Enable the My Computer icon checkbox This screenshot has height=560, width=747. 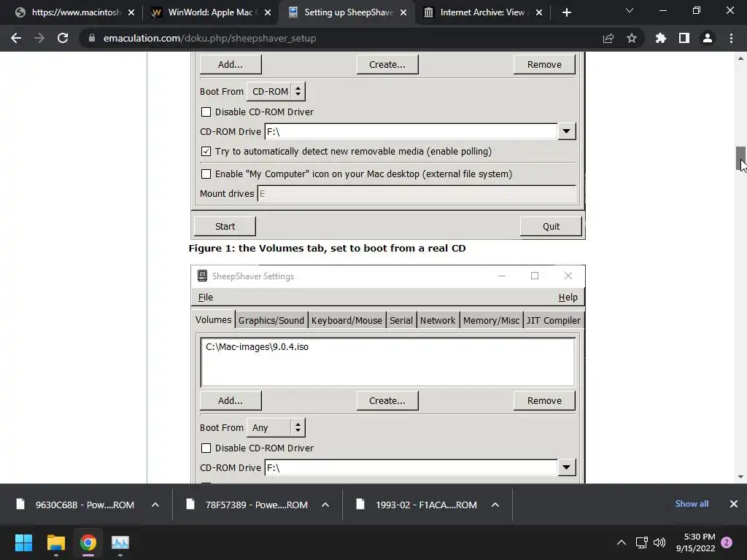pos(206,174)
